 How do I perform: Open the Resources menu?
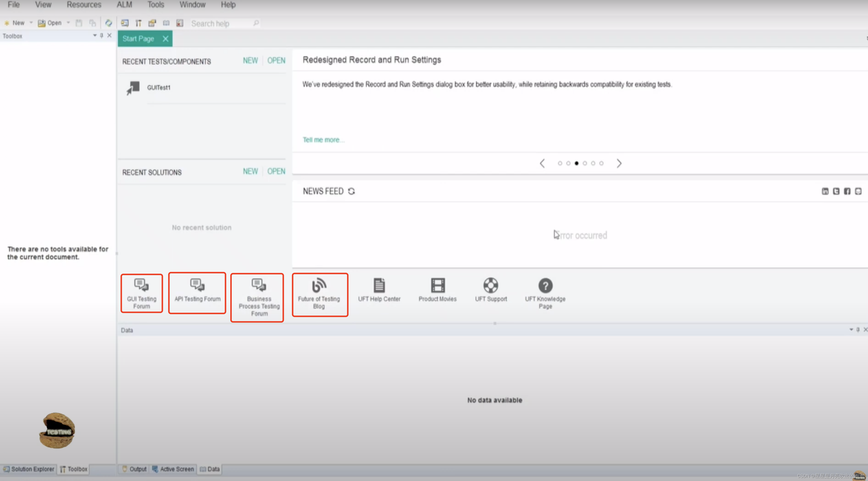tap(84, 5)
